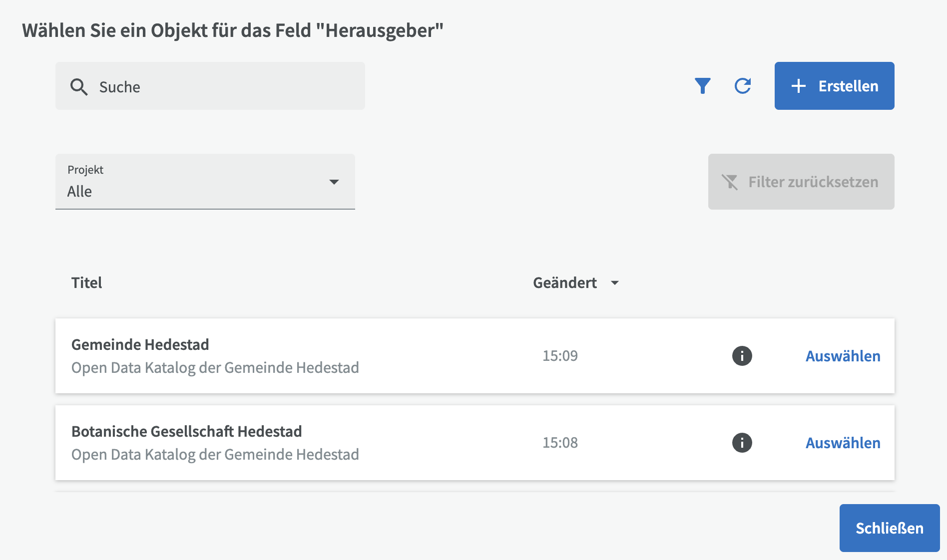Click the filter funnel icon
Image resolution: width=947 pixels, height=560 pixels.
(x=702, y=86)
